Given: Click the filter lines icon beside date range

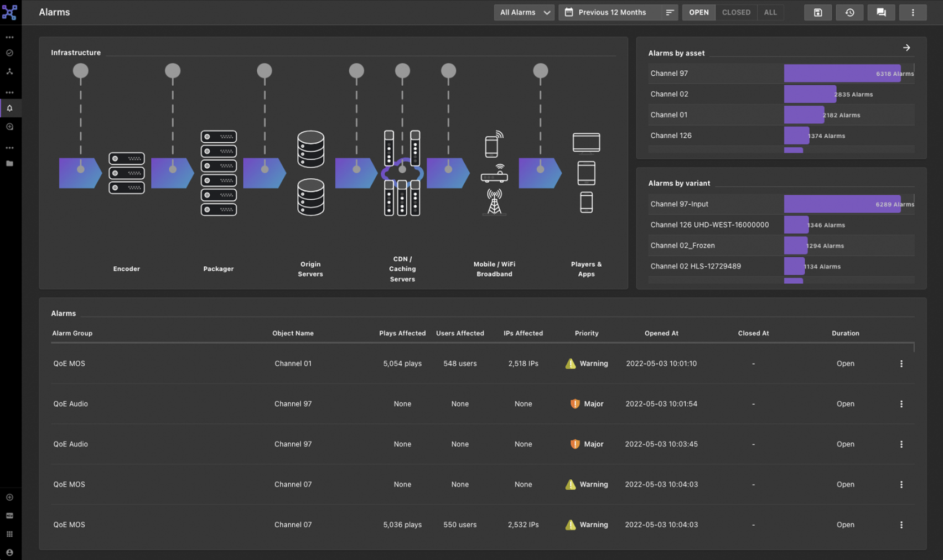Looking at the screenshot, I should [x=670, y=12].
